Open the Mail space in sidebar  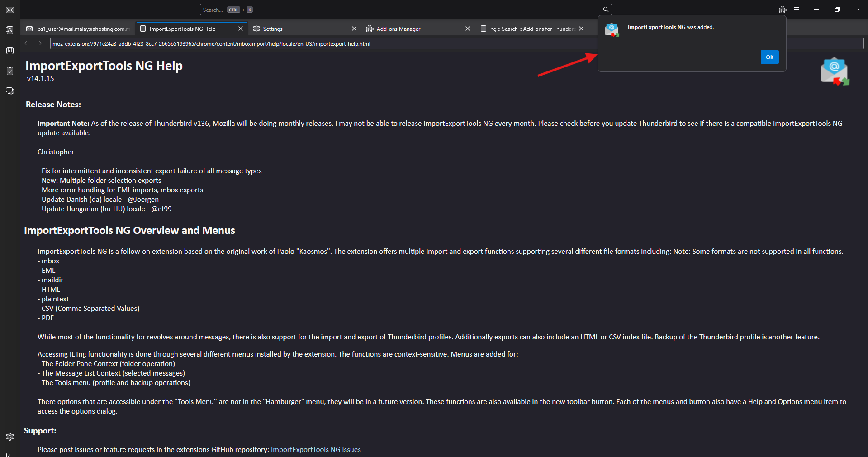click(x=10, y=10)
